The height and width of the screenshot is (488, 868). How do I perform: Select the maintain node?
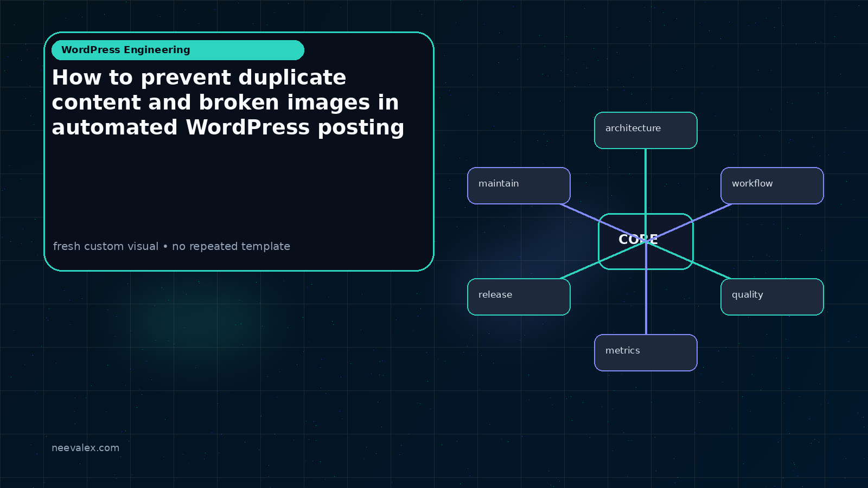click(x=519, y=185)
